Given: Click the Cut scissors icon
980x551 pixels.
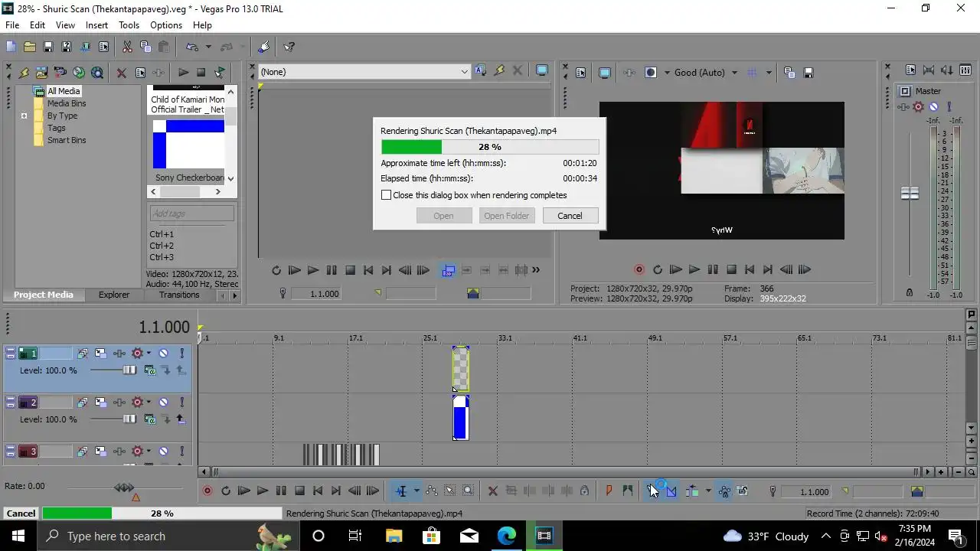Looking at the screenshot, I should (x=127, y=47).
